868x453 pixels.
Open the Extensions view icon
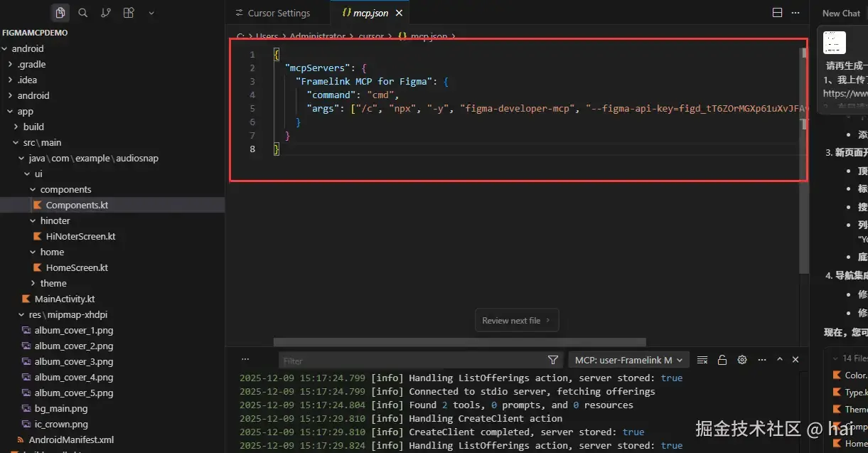coord(129,13)
